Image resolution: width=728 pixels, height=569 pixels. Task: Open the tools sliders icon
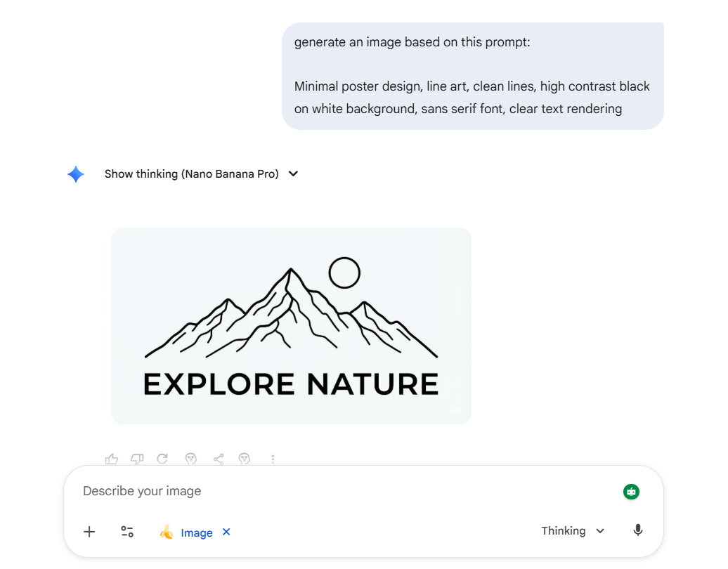127,532
